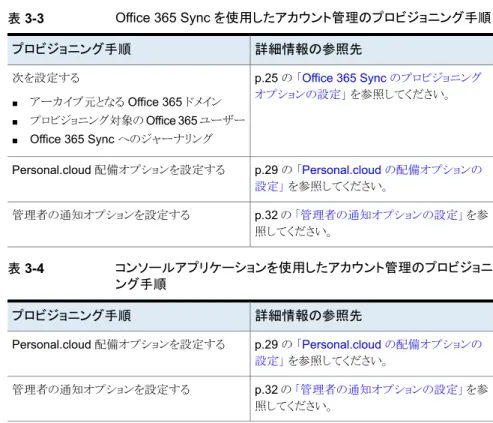
Task: Click 詳細情報の参照先 header in table 3-4
Action: (x=309, y=316)
